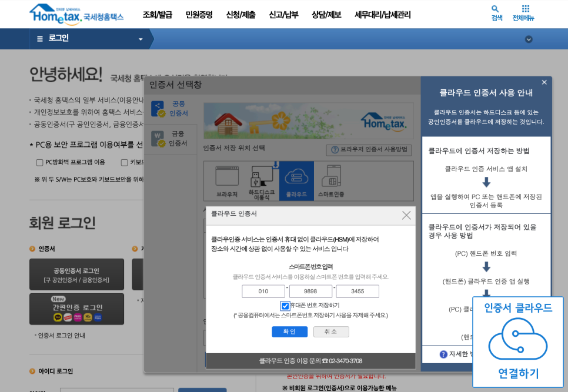Select the 하드디스크 이동식 storage icon
Image resolution: width=568 pixels, height=392 pixels.
pyautogui.click(x=261, y=181)
